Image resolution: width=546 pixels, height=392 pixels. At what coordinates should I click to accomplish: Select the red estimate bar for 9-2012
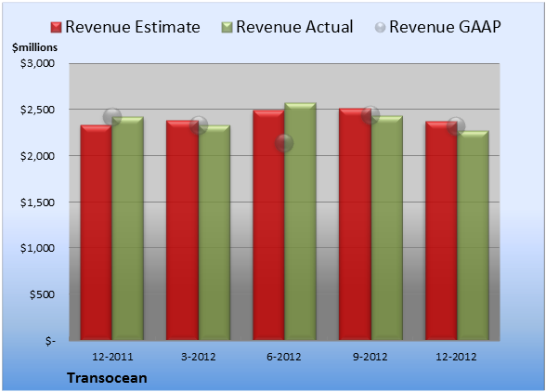coord(355,224)
